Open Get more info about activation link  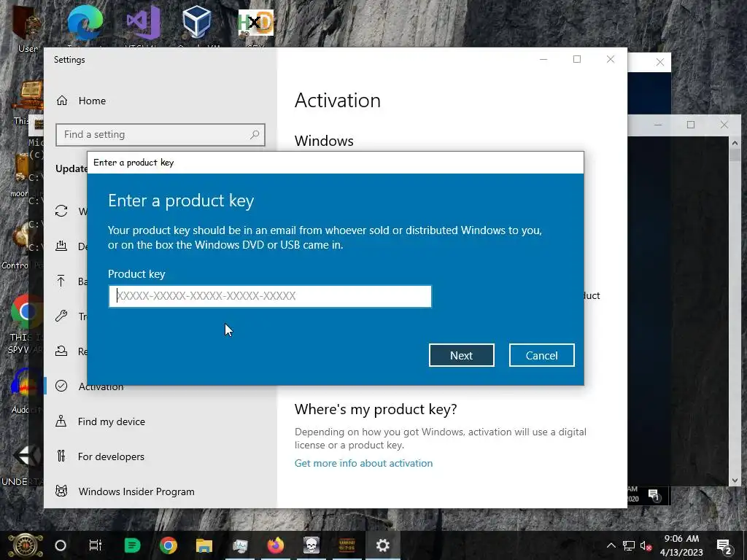363,463
